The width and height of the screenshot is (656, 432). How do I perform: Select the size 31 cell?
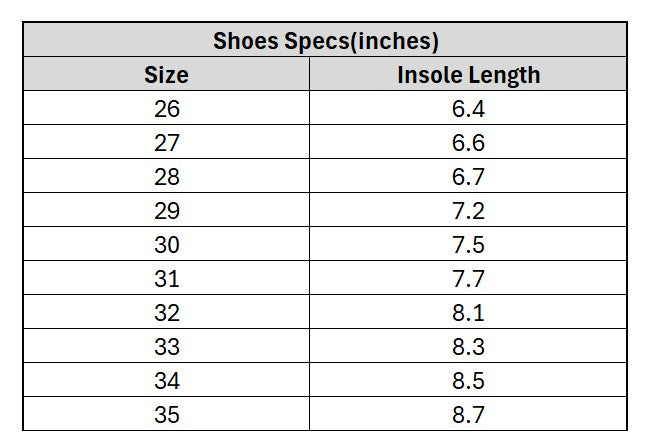coord(166,278)
